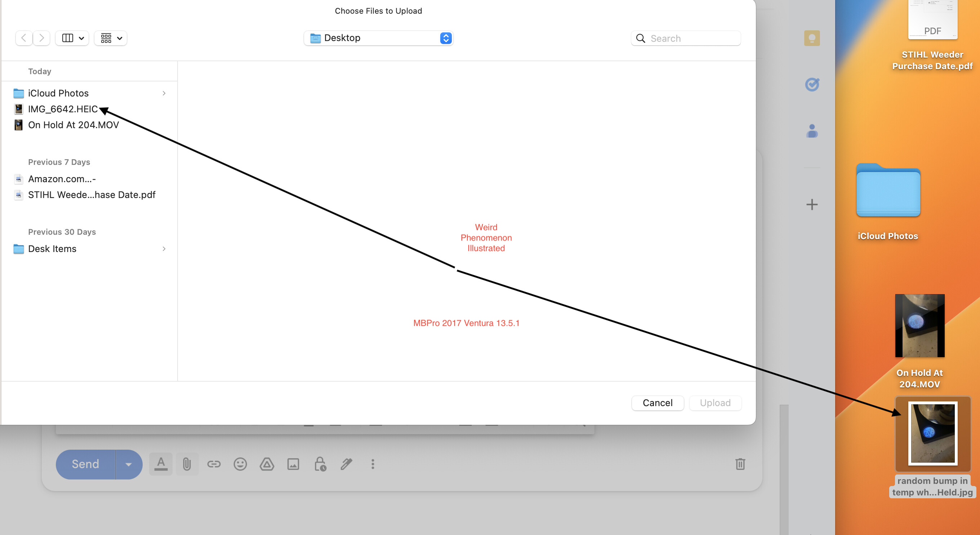
Task: Open Google Keep in side panel
Action: 812,38
